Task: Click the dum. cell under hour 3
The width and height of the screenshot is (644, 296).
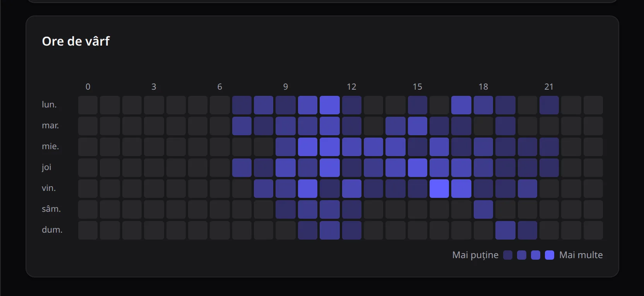Action: pyautogui.click(x=154, y=230)
